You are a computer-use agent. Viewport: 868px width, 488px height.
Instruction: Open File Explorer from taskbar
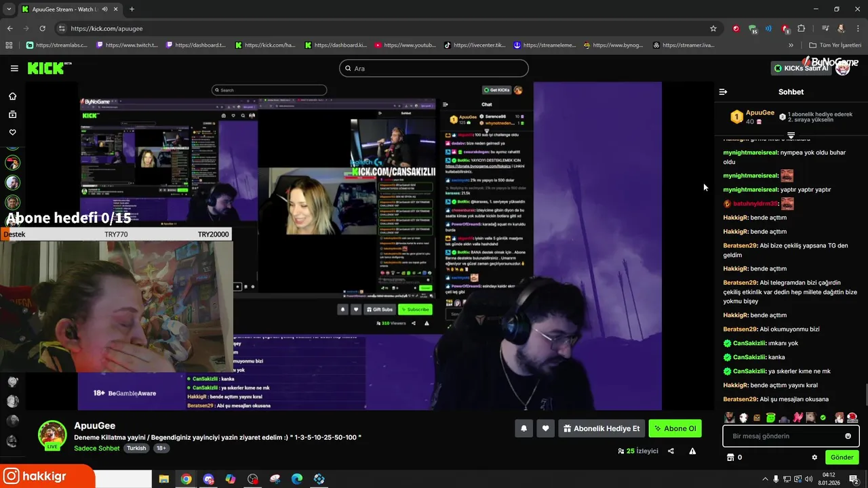[x=163, y=479]
